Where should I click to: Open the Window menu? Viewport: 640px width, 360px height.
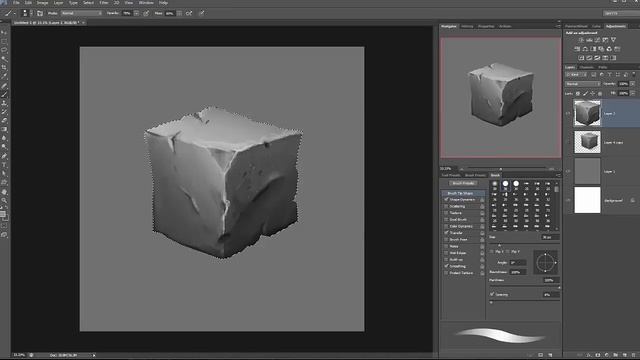146,2
